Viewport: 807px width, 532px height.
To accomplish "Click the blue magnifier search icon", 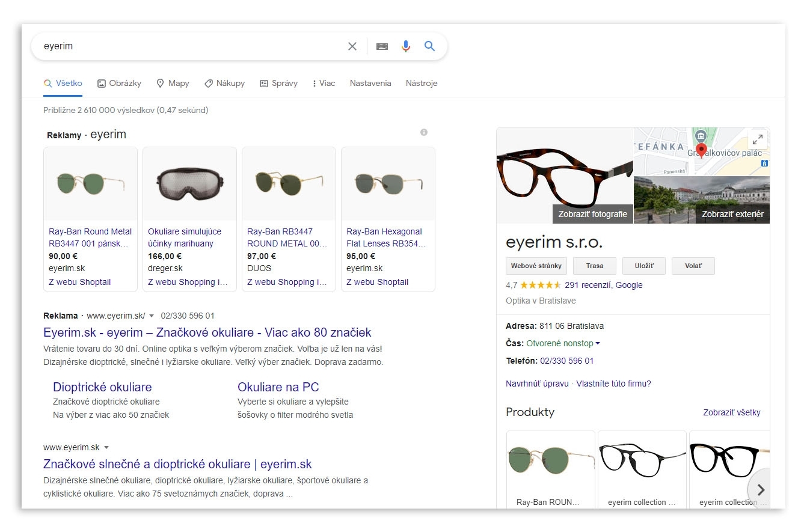I will [429, 46].
